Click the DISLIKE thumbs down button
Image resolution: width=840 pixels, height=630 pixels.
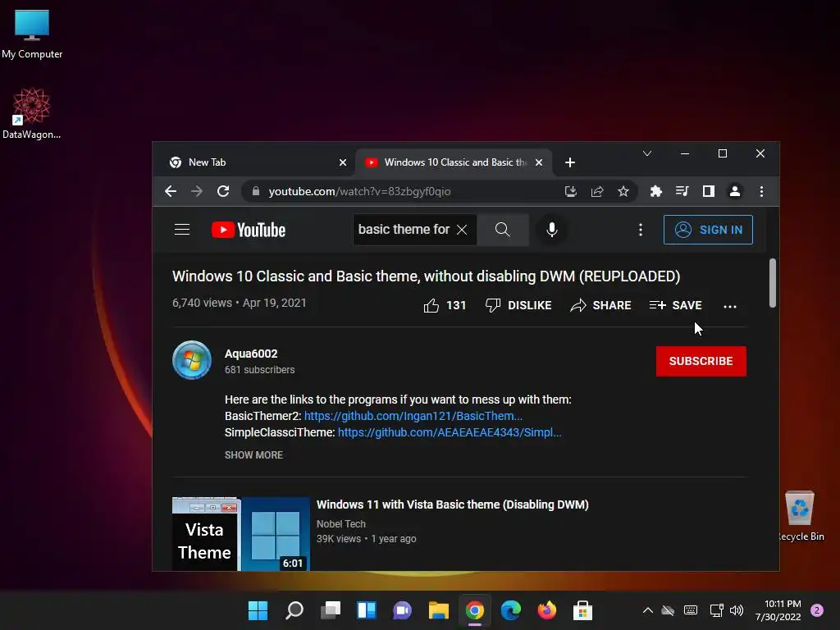tap(518, 305)
